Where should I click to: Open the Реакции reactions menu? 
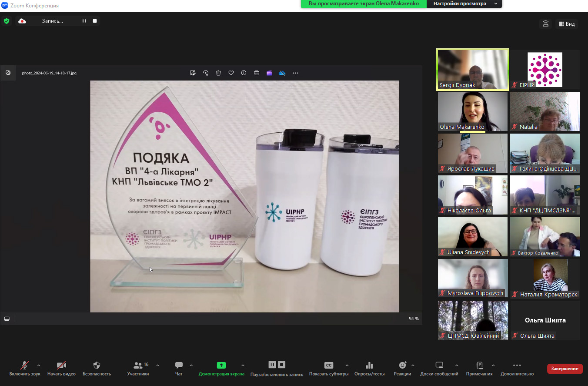tap(402, 369)
